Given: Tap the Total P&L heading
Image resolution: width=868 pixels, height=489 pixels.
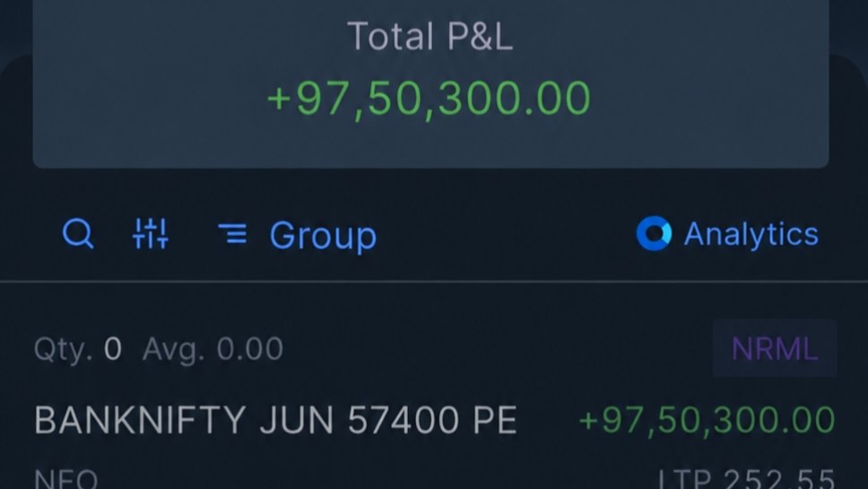Looking at the screenshot, I should [430, 37].
